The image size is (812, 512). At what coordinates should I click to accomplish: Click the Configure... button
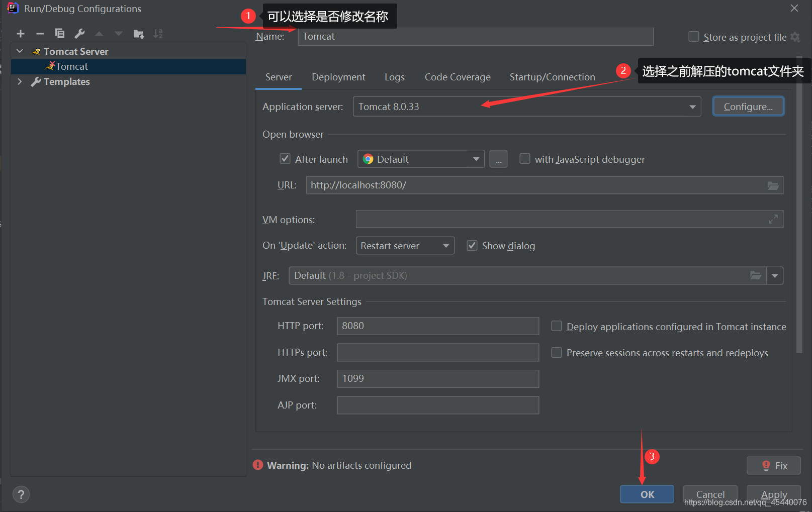[x=748, y=107]
